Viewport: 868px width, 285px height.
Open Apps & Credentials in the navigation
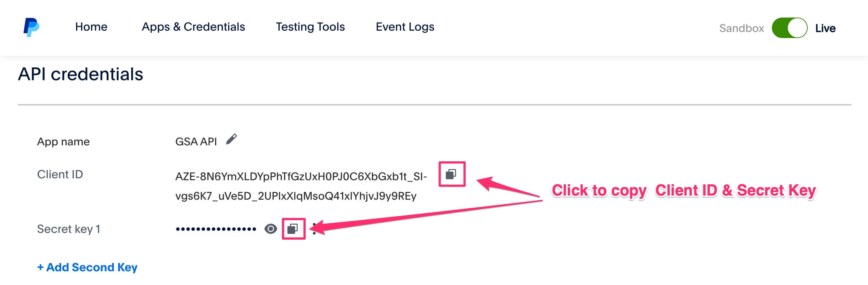tap(193, 27)
